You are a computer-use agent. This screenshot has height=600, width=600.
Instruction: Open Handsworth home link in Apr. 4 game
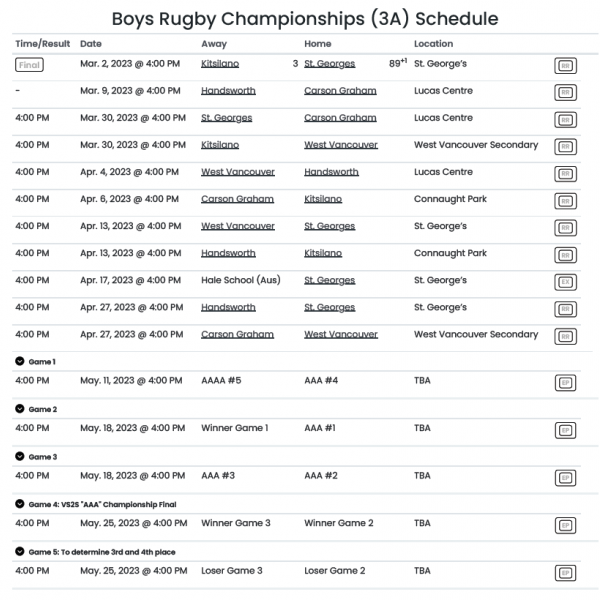pyautogui.click(x=331, y=172)
